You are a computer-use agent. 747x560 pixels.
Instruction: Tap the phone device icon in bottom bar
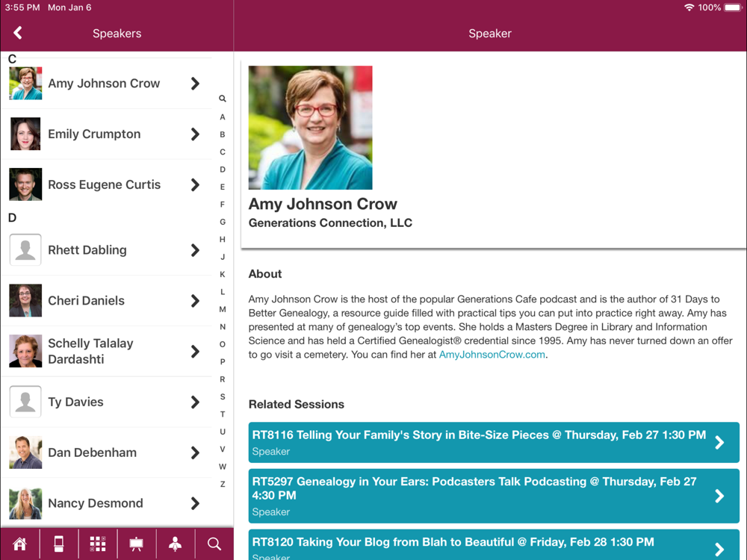58,544
